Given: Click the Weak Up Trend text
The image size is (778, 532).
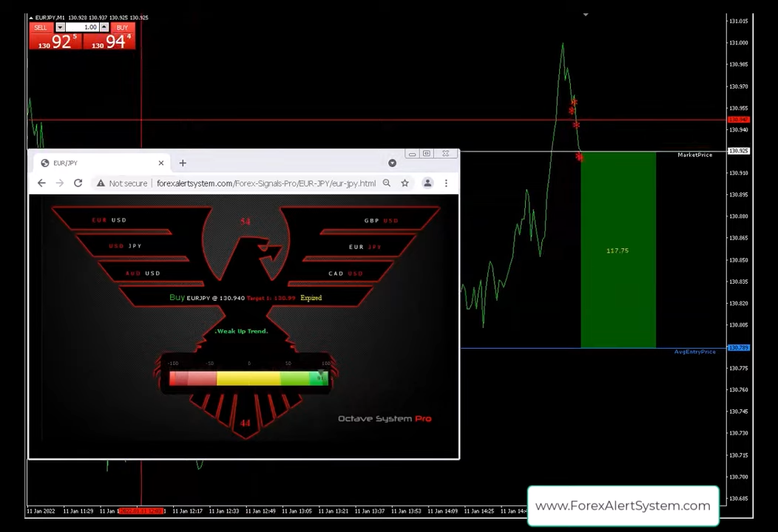Looking at the screenshot, I should 241,331.
